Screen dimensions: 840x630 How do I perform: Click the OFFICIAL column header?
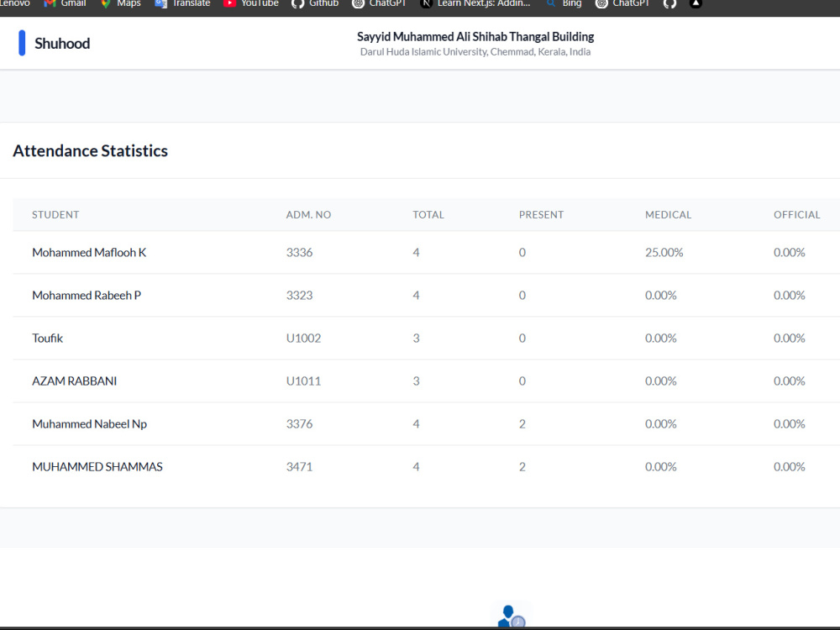tap(796, 215)
